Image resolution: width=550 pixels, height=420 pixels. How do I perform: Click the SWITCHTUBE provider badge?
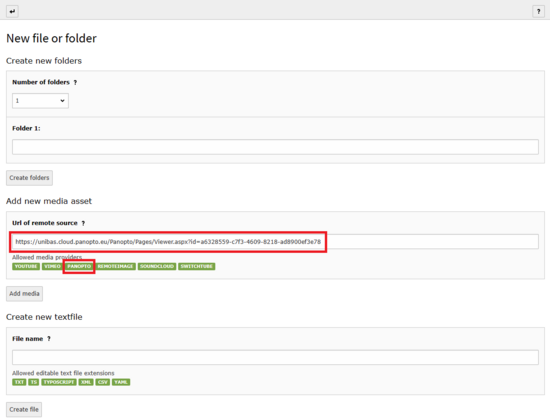click(x=196, y=266)
